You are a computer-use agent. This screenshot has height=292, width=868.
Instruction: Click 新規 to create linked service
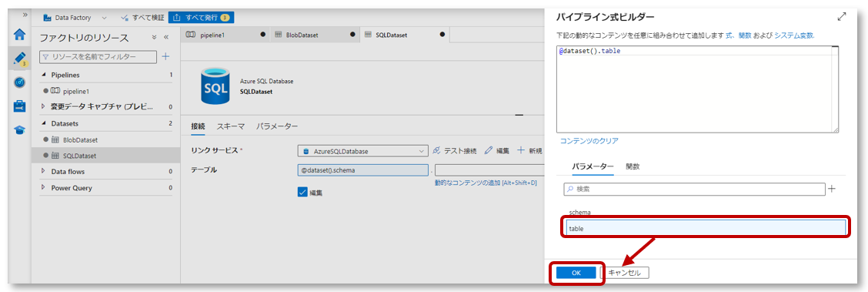(x=529, y=150)
